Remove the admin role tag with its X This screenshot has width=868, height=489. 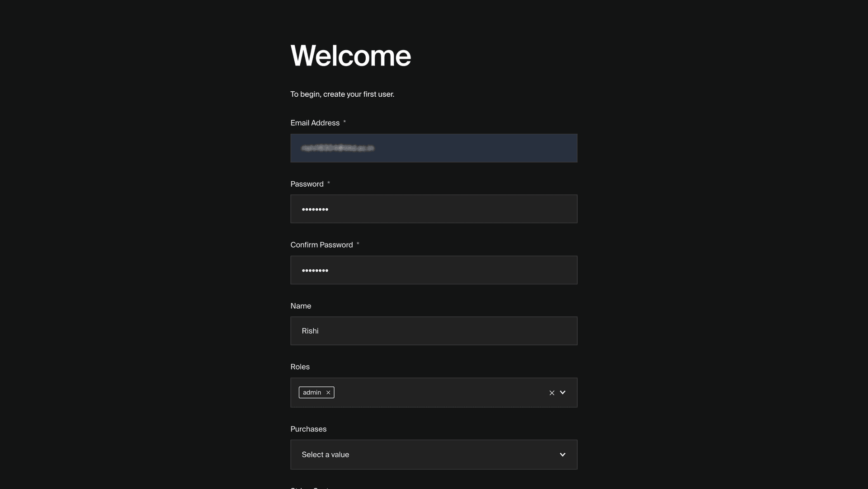click(328, 392)
